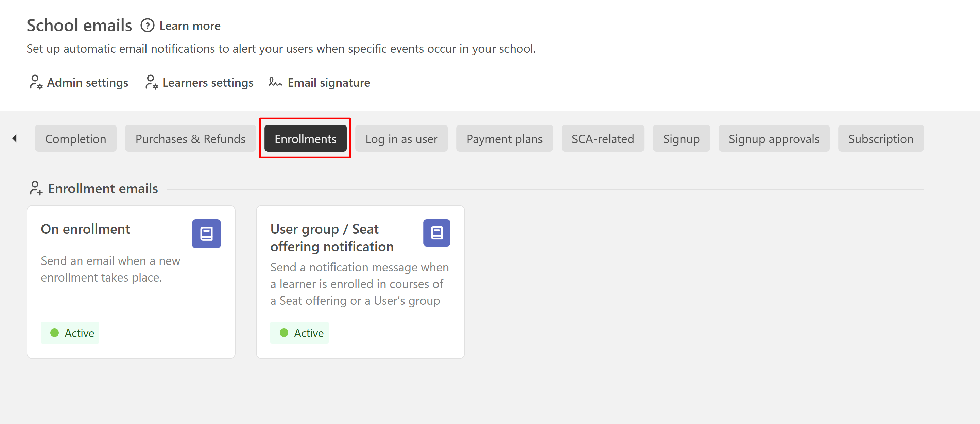The height and width of the screenshot is (424, 980).
Task: Open the Subscription tab
Action: pyautogui.click(x=880, y=138)
